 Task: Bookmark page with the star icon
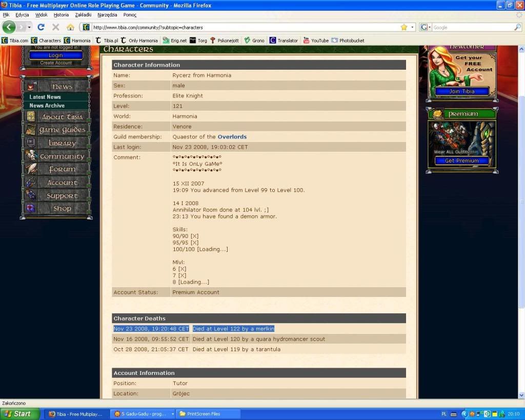pyautogui.click(x=404, y=27)
